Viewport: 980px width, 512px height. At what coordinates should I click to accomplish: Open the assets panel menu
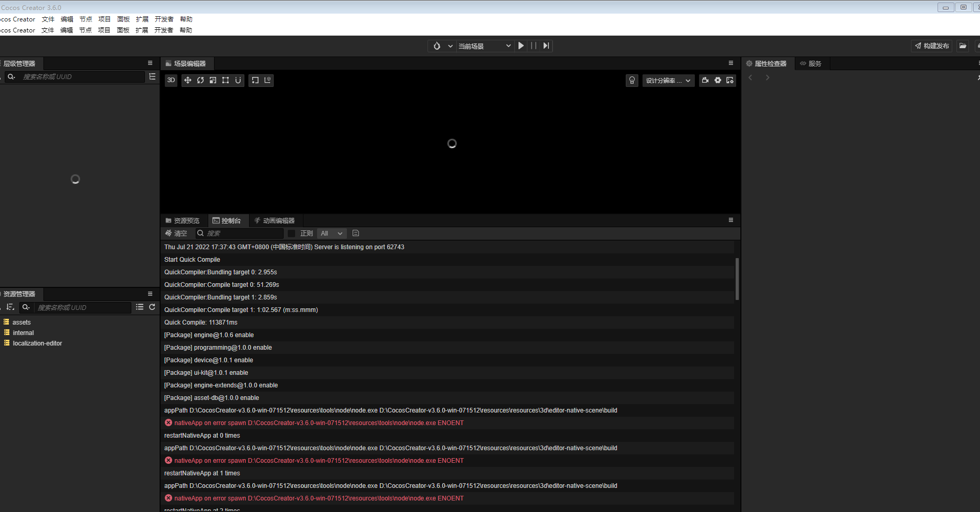pyautogui.click(x=150, y=294)
